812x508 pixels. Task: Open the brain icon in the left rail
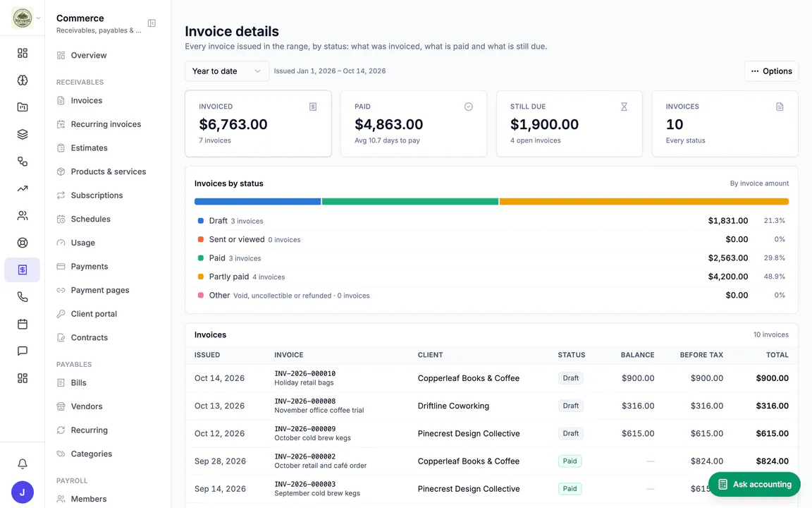click(23, 80)
